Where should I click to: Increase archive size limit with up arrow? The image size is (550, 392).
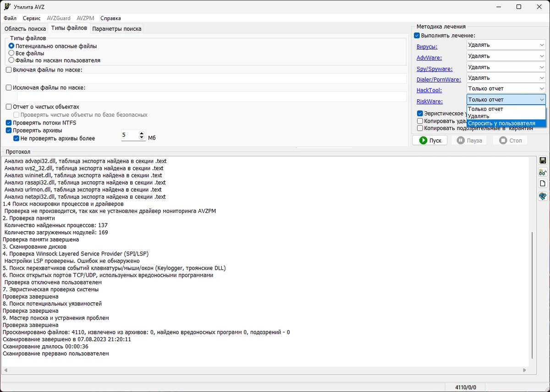(x=141, y=133)
